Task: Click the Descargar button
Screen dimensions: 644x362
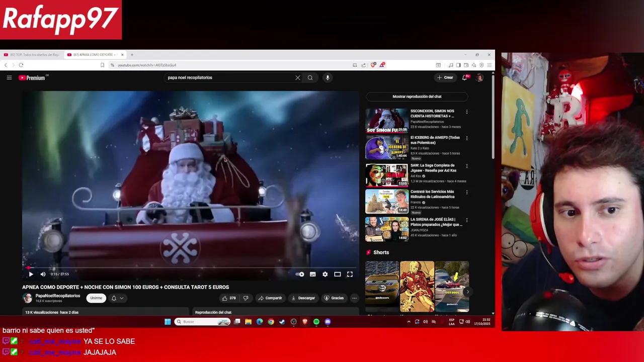Action: 303,298
